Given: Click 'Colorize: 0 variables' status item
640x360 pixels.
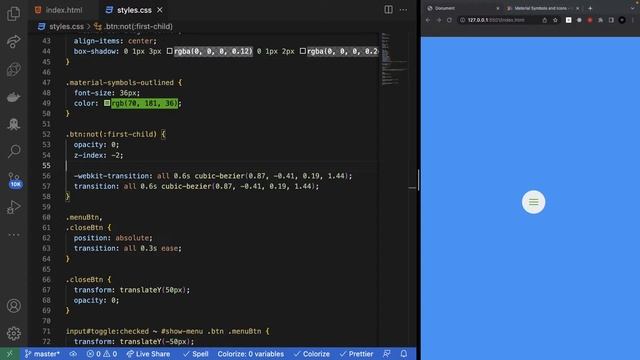Looking at the screenshot, I should (x=251, y=354).
